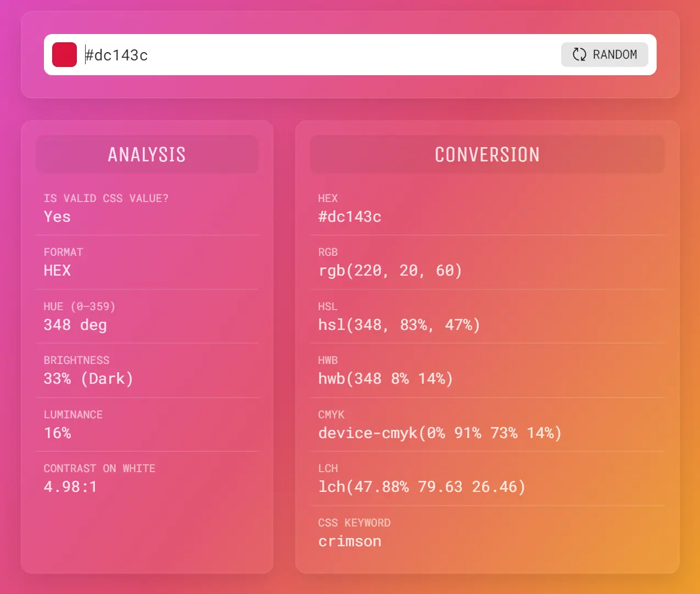
Task: Click the ANALYSIS panel header
Action: 147,155
